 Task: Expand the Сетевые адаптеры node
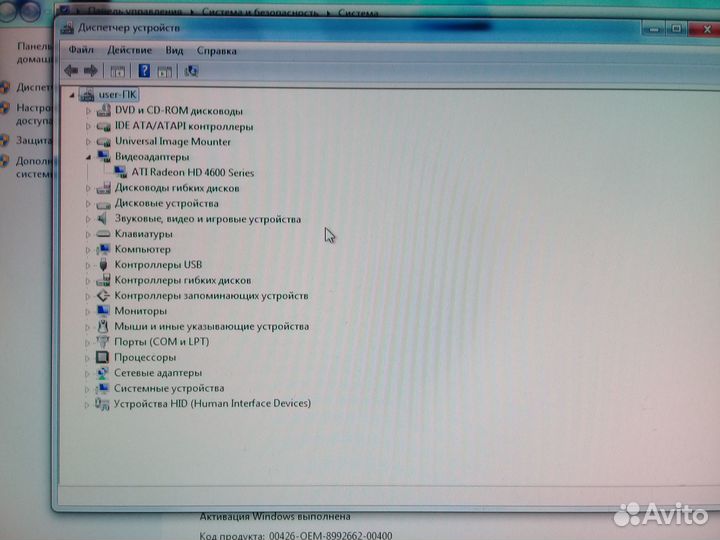coord(88,373)
